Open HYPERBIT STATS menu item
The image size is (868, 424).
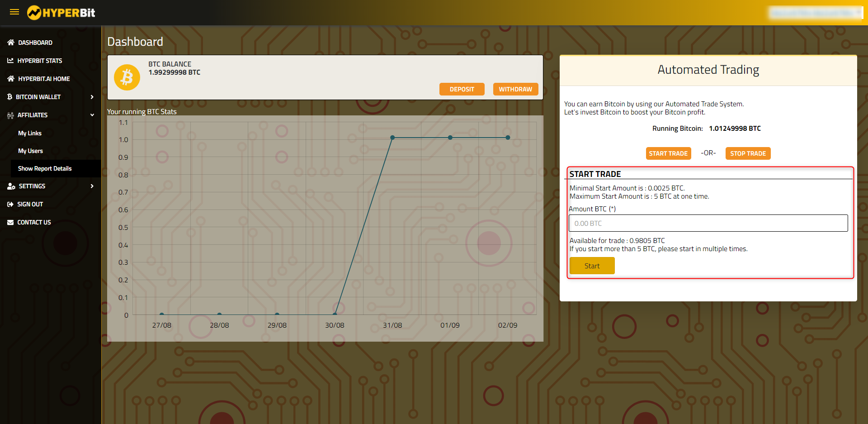point(40,61)
